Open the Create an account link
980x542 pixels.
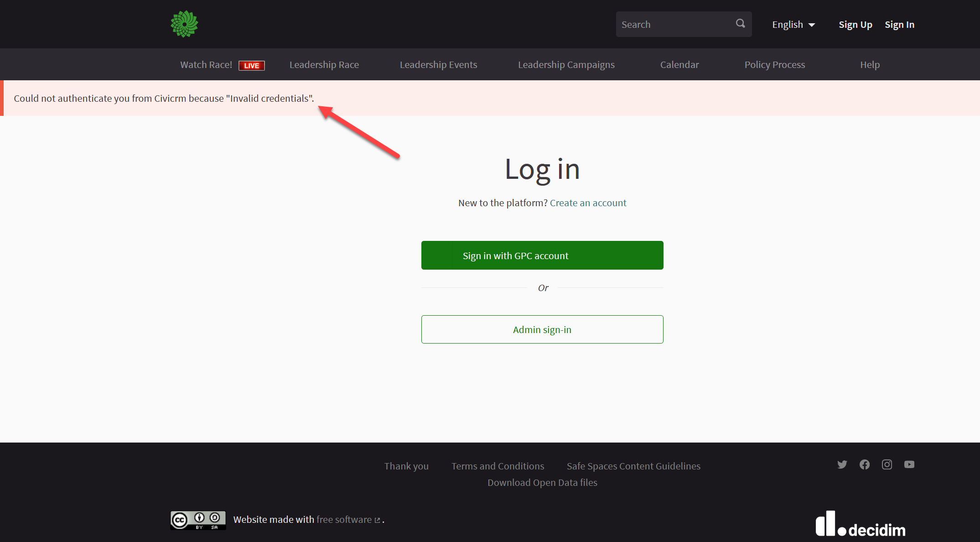click(x=588, y=203)
